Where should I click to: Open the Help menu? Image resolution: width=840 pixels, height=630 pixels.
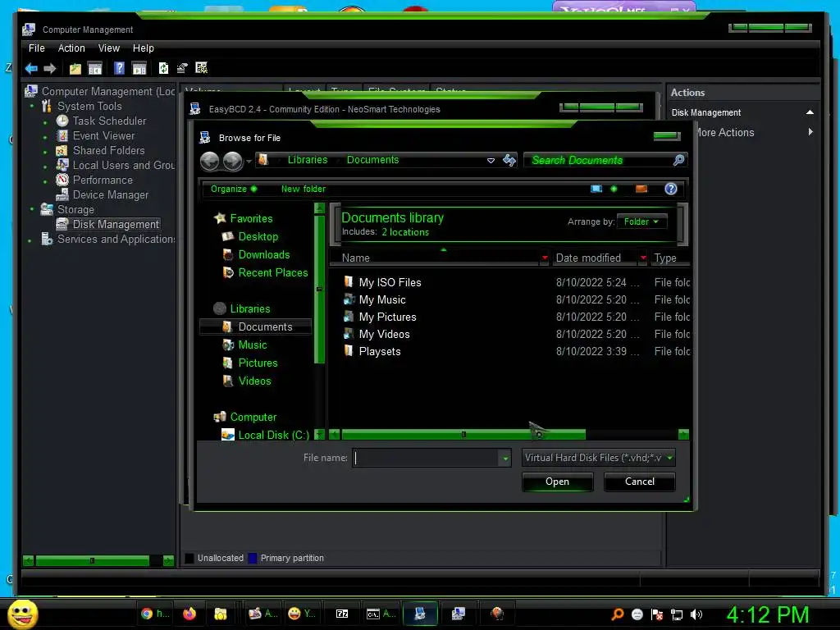[143, 48]
